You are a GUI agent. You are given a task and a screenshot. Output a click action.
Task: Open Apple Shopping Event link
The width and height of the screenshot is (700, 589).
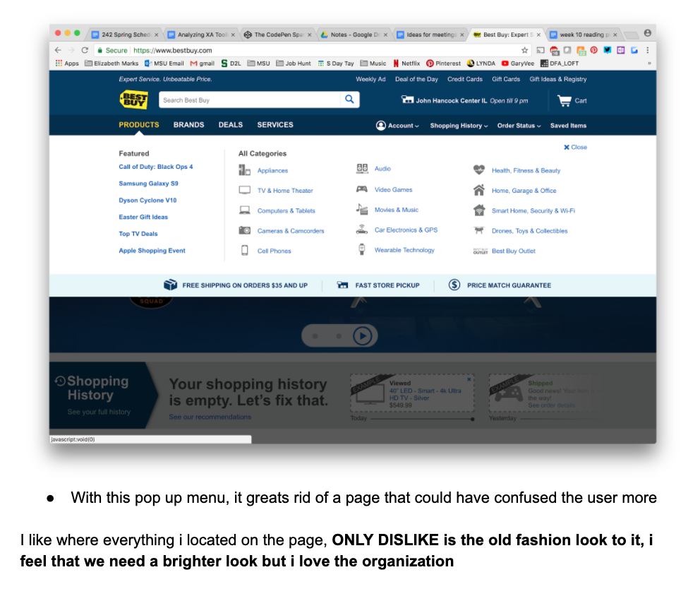pyautogui.click(x=152, y=250)
